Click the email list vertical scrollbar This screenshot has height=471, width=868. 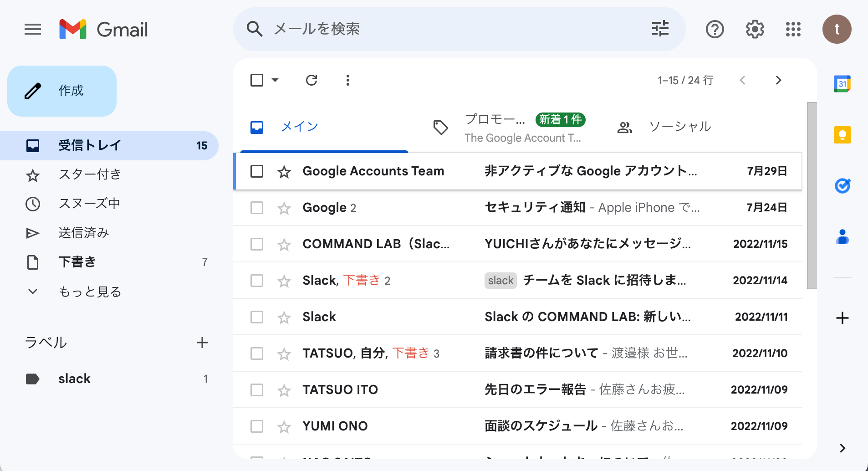click(x=812, y=196)
